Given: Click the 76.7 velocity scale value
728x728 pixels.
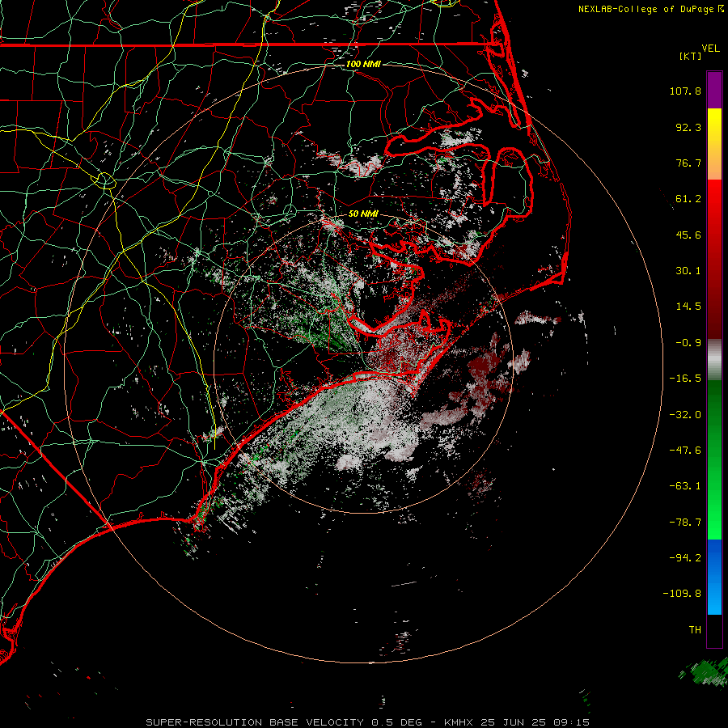Looking at the screenshot, I should pos(688,163).
